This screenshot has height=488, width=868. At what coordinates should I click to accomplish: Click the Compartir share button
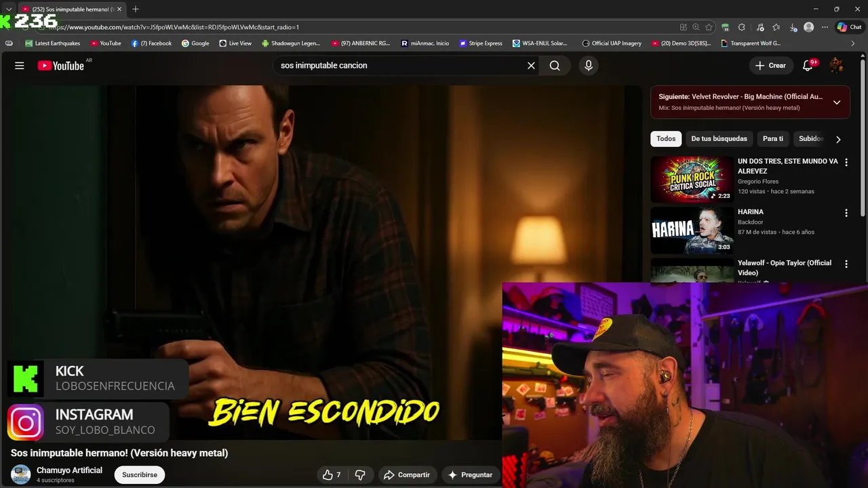[407, 475]
